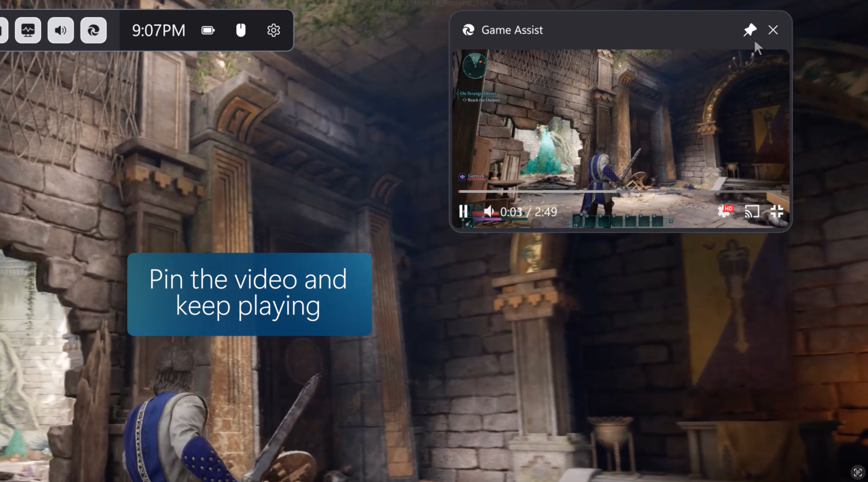The width and height of the screenshot is (868, 482).
Task: Pause the video in Game Assist
Action: (463, 211)
